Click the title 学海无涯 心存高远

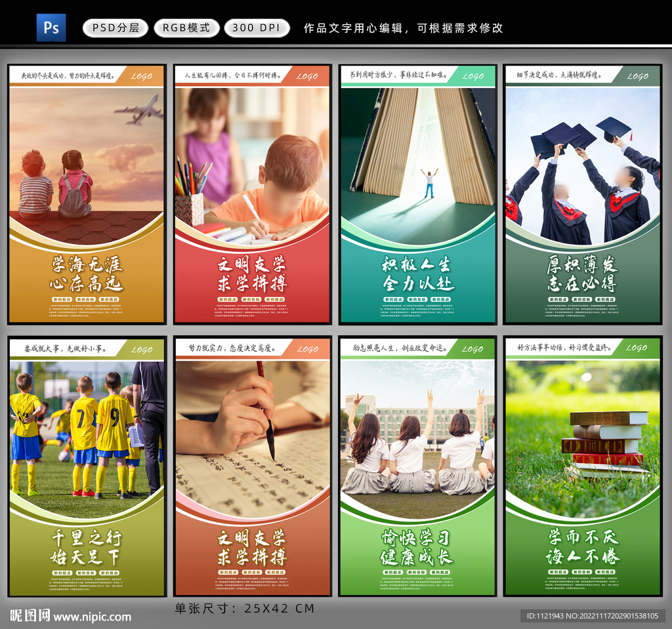pyautogui.click(x=87, y=274)
